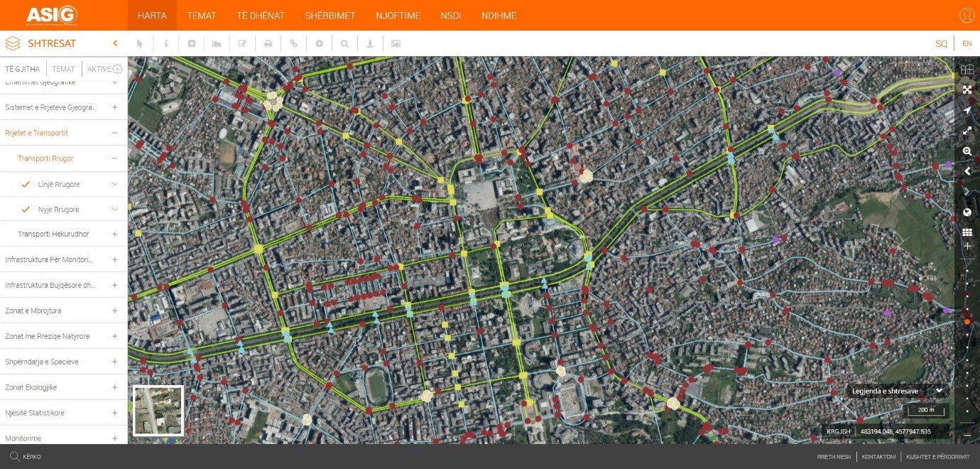
Task: Open the edit/draw pencil tool
Action: 242,43
